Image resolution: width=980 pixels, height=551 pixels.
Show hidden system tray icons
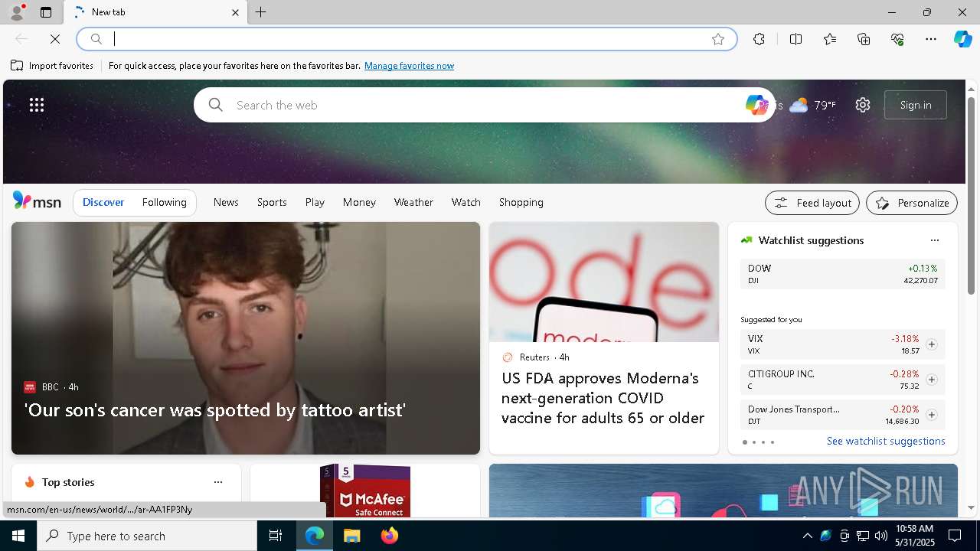pyautogui.click(x=807, y=536)
